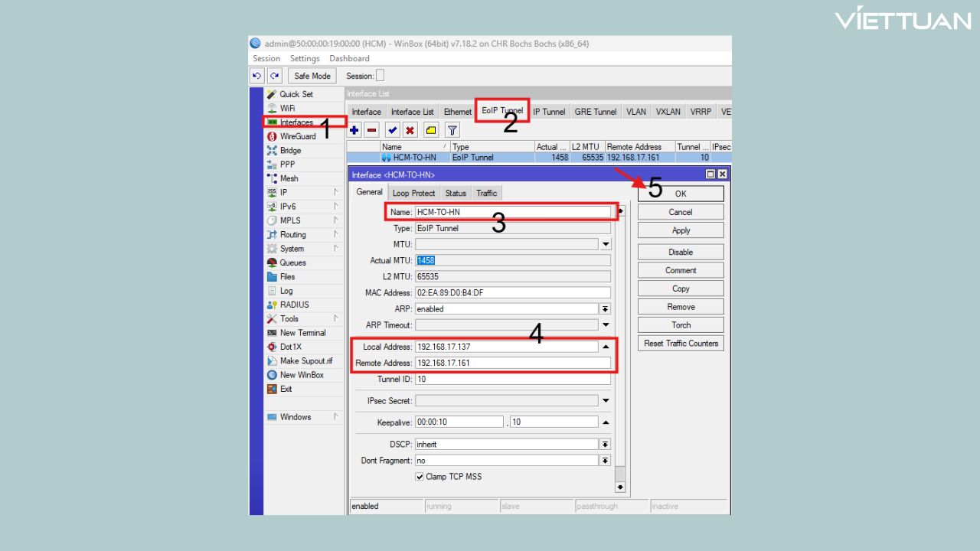Image resolution: width=980 pixels, height=551 pixels.
Task: Click the red X Disable icon
Action: click(x=410, y=131)
